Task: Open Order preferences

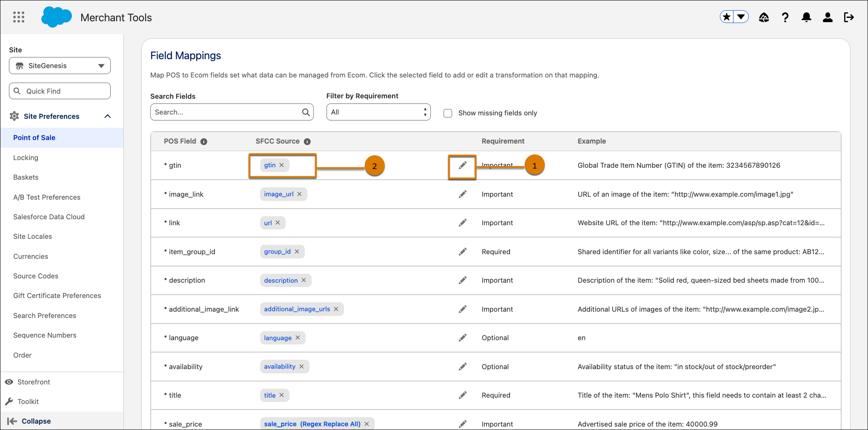Action: click(22, 355)
